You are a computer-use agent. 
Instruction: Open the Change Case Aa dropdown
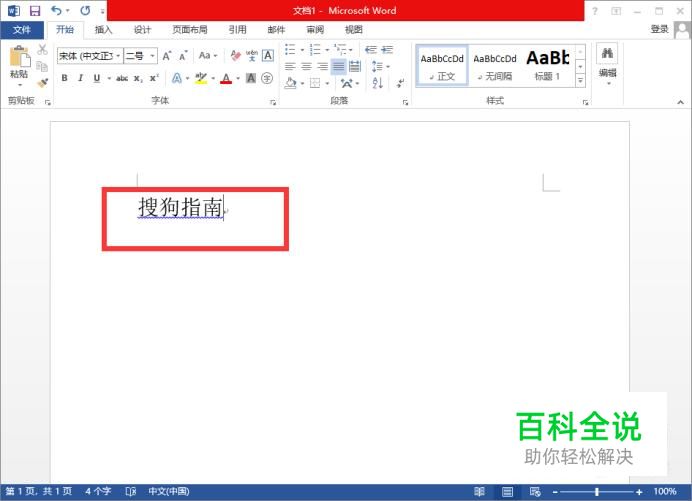click(x=208, y=56)
